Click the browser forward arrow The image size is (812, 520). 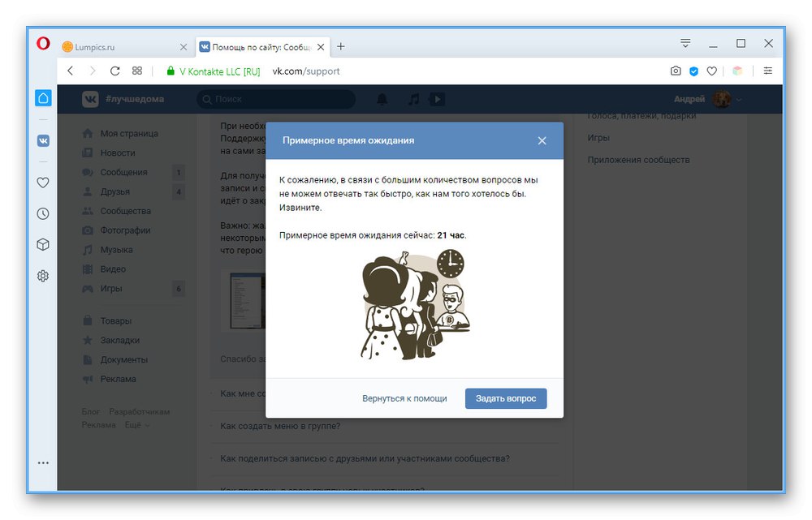[x=93, y=71]
